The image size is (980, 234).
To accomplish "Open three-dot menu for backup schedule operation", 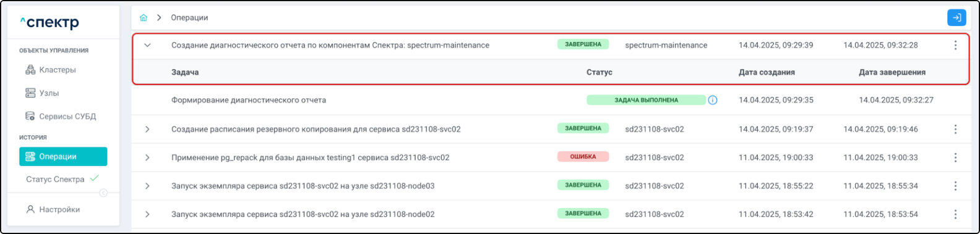I will coord(955,129).
